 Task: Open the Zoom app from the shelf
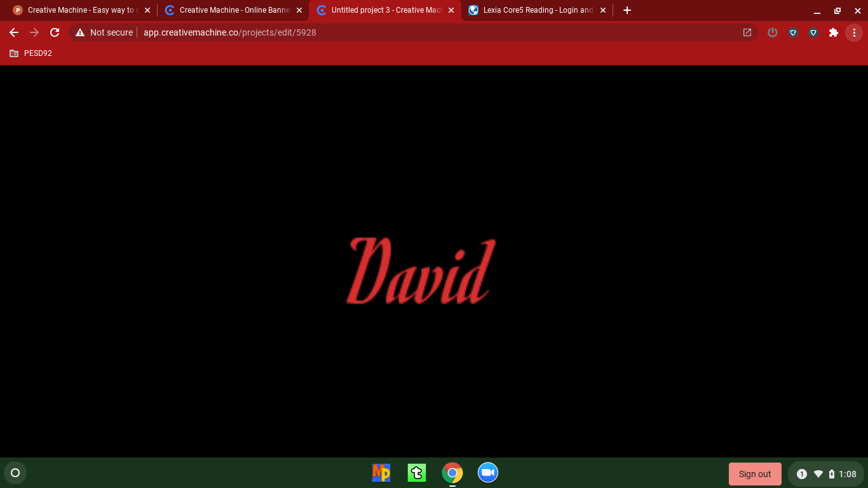point(487,473)
